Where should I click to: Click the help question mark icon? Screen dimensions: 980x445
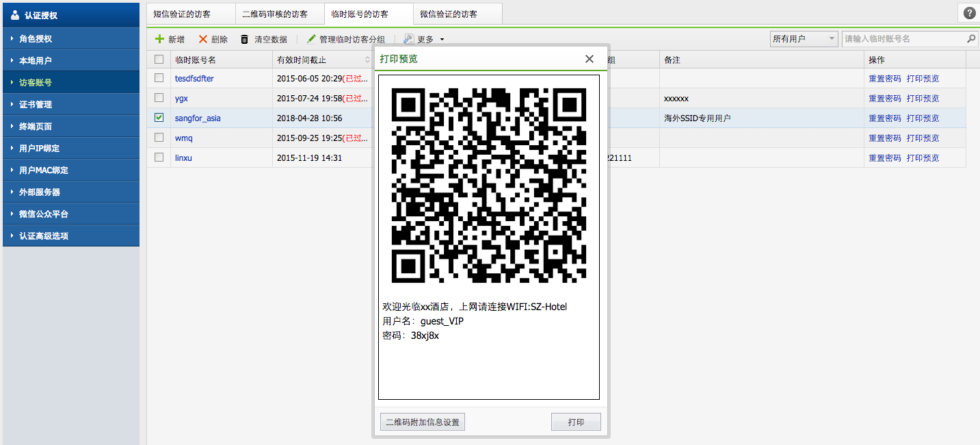click(x=969, y=13)
